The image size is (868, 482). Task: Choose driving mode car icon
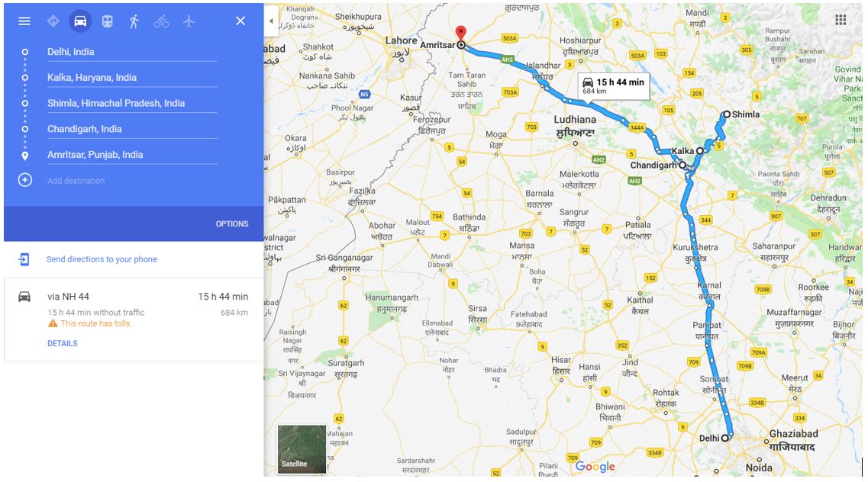[x=80, y=21]
